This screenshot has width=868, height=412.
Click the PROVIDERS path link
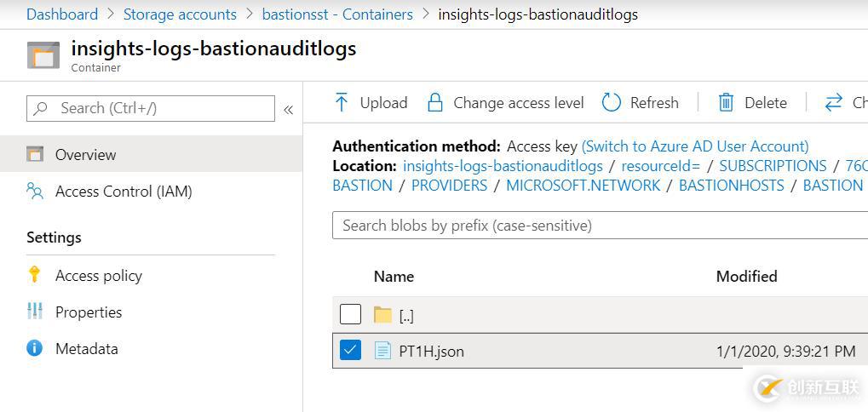click(x=450, y=186)
